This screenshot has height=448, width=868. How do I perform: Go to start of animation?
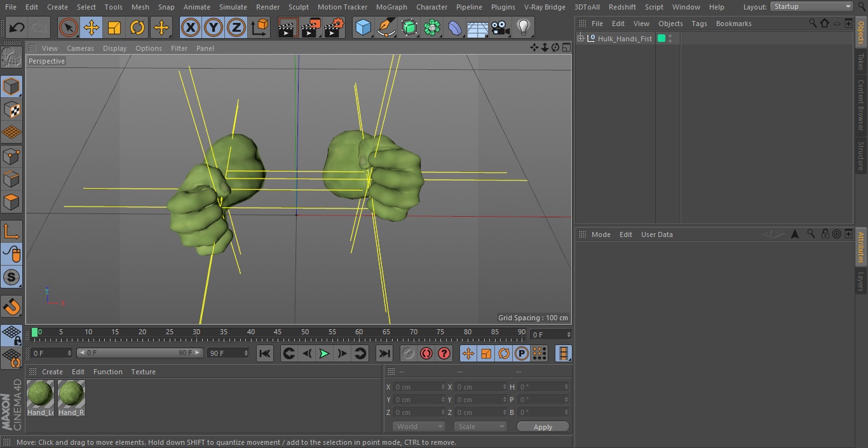pyautogui.click(x=265, y=353)
